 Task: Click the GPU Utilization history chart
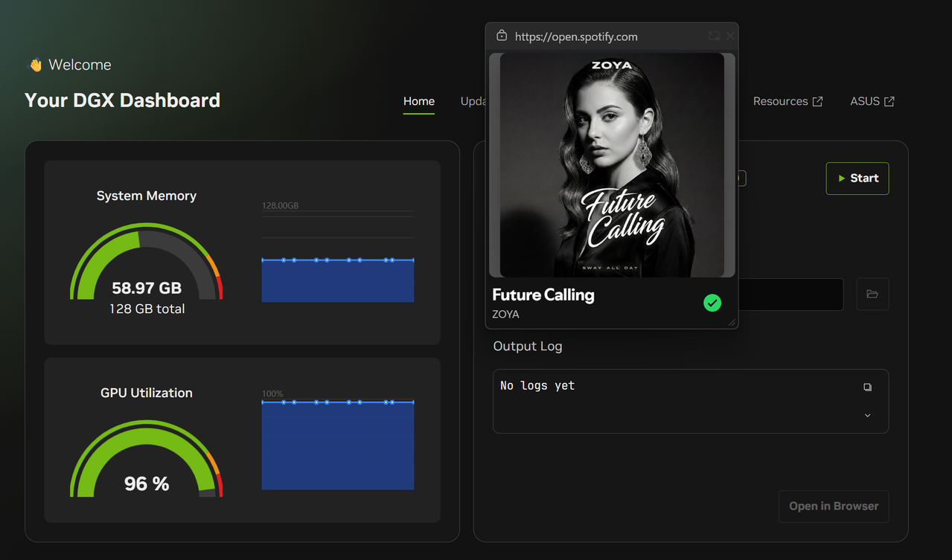click(338, 445)
